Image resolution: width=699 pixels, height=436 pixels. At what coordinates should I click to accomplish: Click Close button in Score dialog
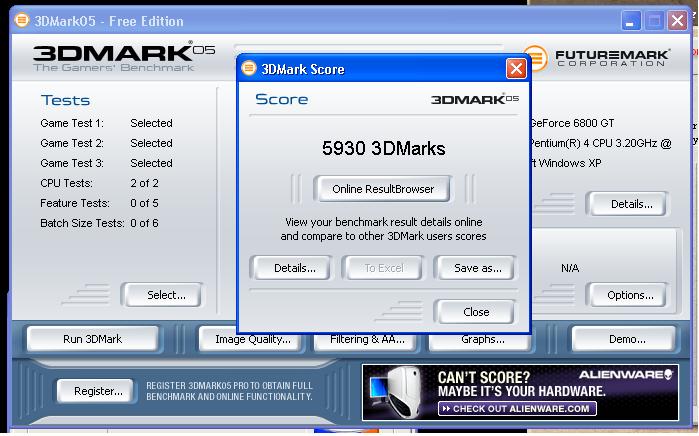pos(476,312)
